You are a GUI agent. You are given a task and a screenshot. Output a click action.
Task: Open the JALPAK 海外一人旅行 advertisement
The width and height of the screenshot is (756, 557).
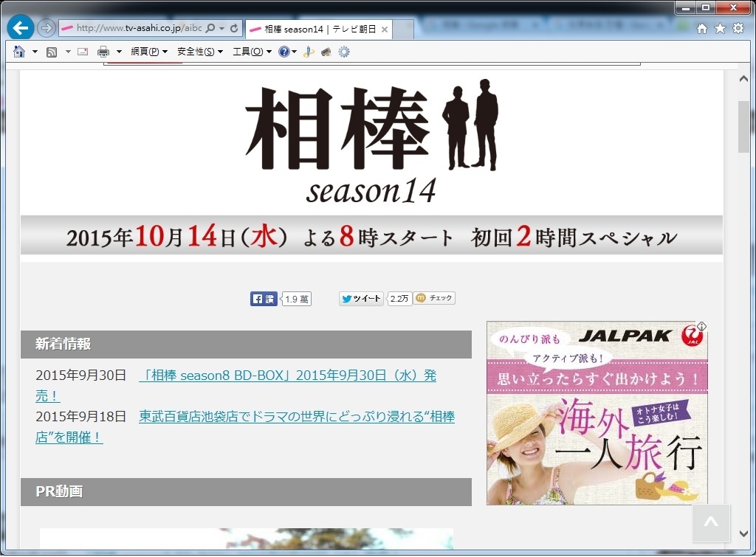(597, 413)
